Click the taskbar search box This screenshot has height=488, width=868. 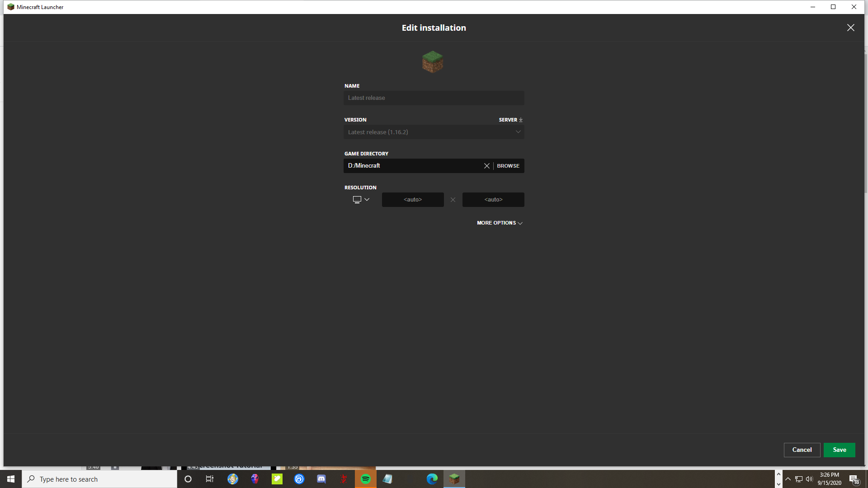(99, 479)
